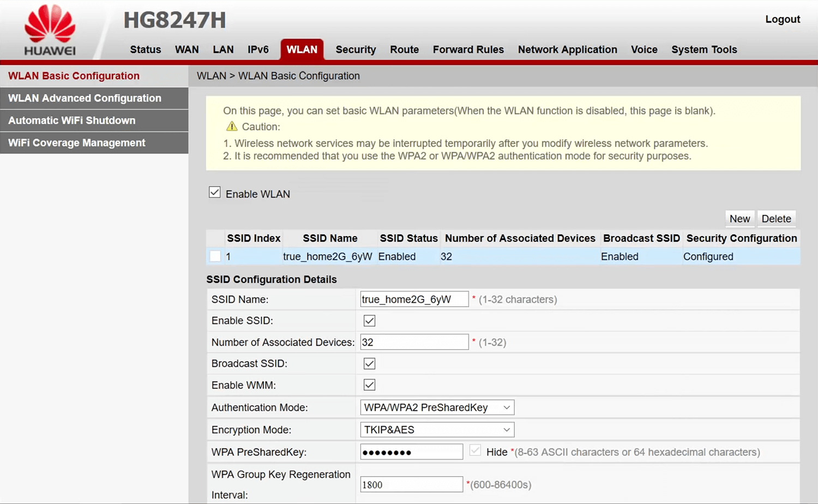The image size is (818, 504).
Task: Disable the Enable WMM checkbox
Action: click(369, 385)
